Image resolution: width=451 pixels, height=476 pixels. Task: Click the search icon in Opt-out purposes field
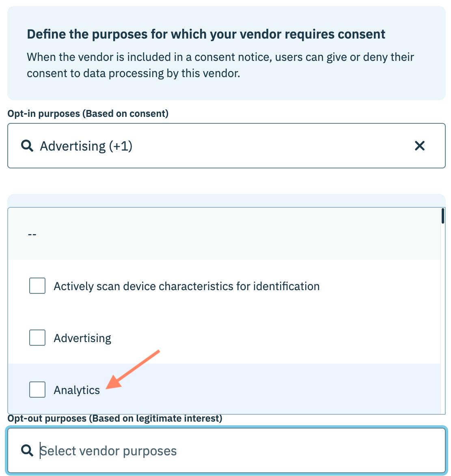click(x=27, y=450)
